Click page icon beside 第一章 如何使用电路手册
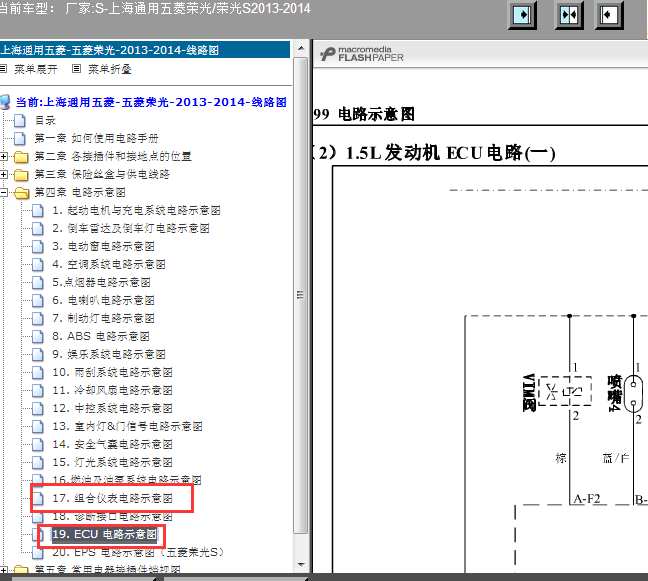 20,138
